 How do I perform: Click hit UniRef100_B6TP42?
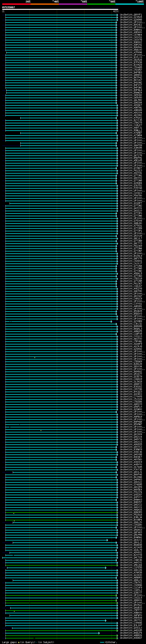coord(131,77)
